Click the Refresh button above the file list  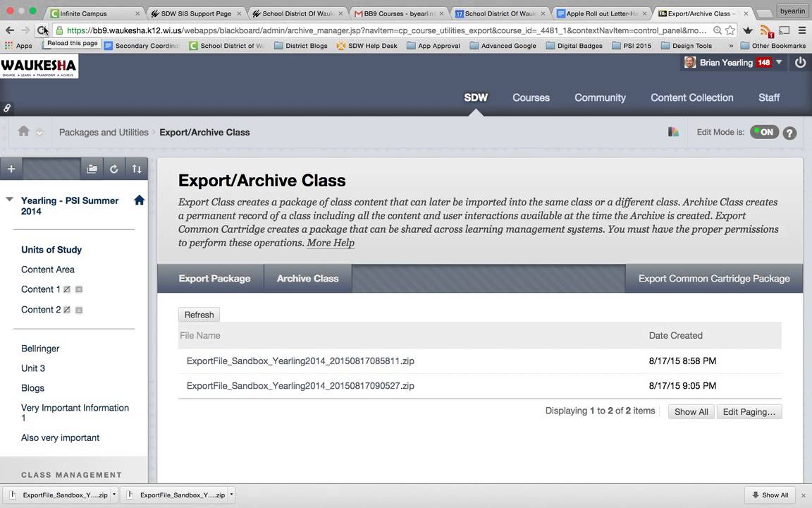(199, 315)
